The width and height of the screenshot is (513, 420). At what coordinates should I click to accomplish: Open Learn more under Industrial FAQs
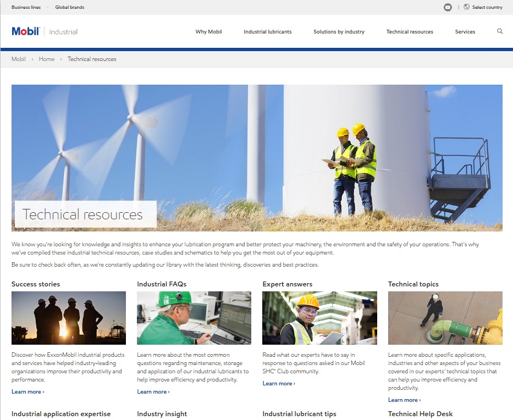pyautogui.click(x=151, y=391)
